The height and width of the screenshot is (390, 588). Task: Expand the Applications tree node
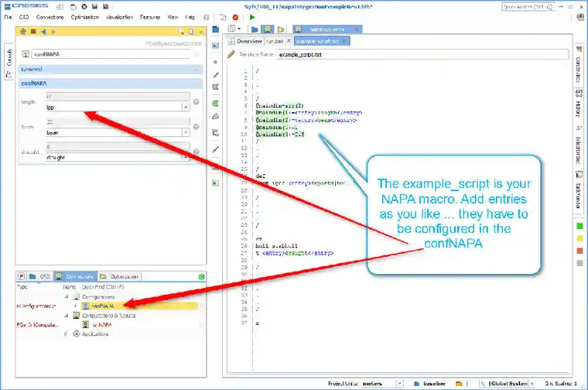click(x=66, y=334)
